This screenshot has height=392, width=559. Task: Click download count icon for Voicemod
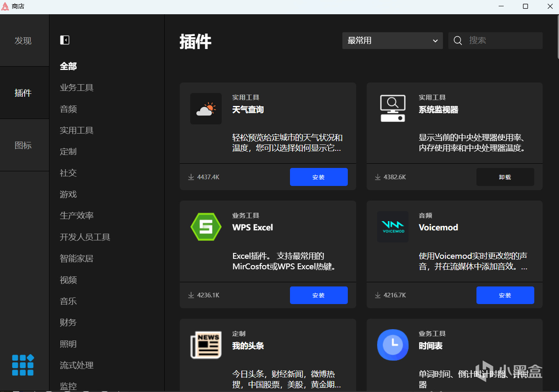click(378, 295)
